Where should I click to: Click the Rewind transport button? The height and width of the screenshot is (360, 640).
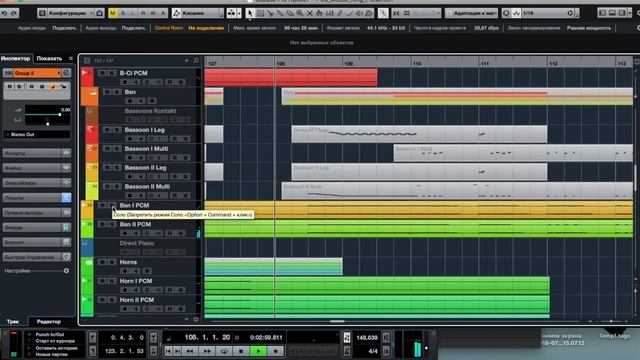coord(190,351)
